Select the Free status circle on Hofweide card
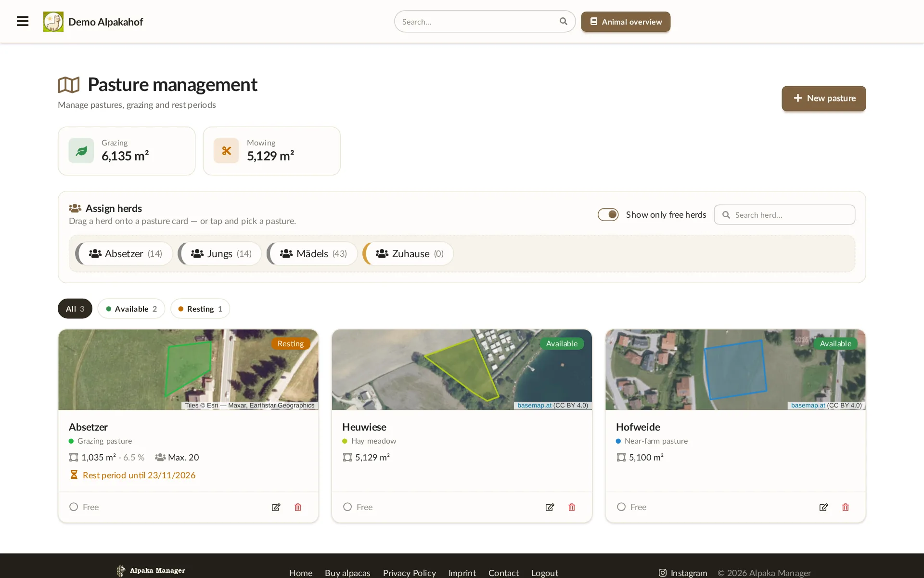The height and width of the screenshot is (578, 924). tap(621, 507)
